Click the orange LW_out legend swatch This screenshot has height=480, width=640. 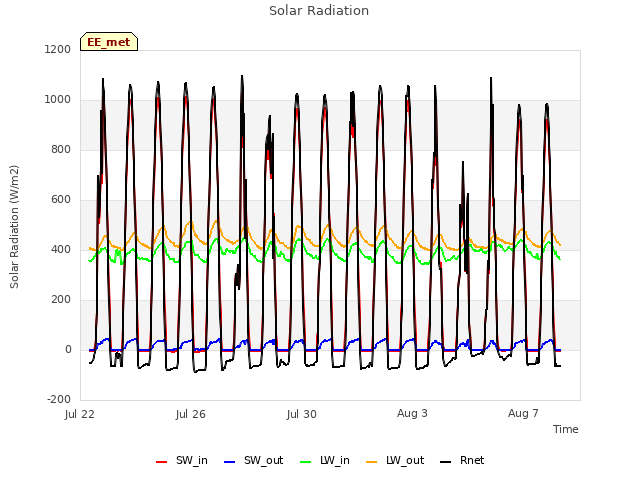click(x=371, y=462)
